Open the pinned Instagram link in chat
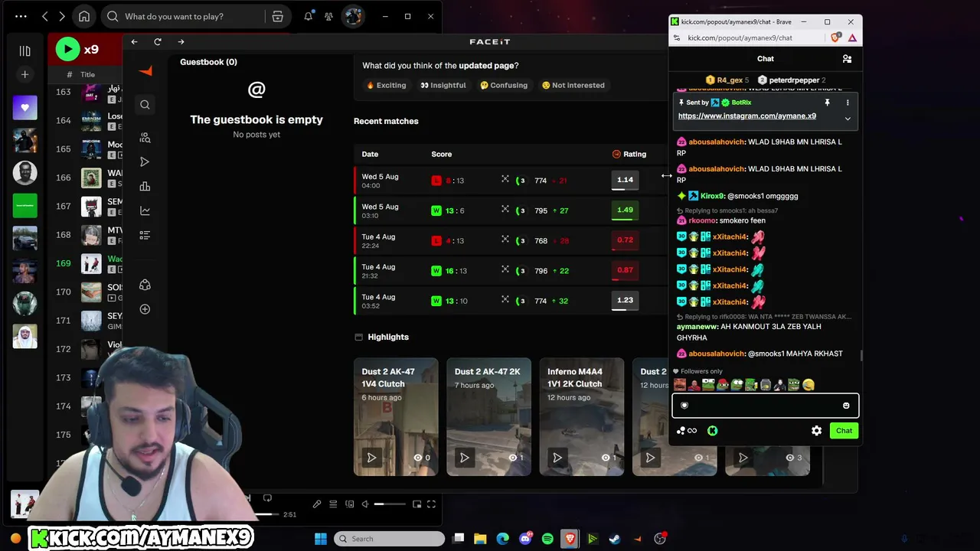Viewport: 980px width, 551px height. tap(747, 116)
